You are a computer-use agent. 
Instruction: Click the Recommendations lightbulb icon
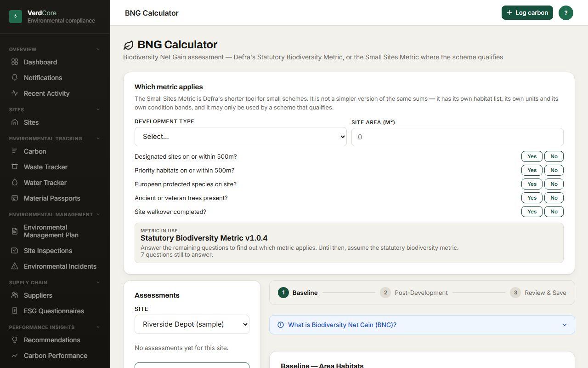(15, 340)
